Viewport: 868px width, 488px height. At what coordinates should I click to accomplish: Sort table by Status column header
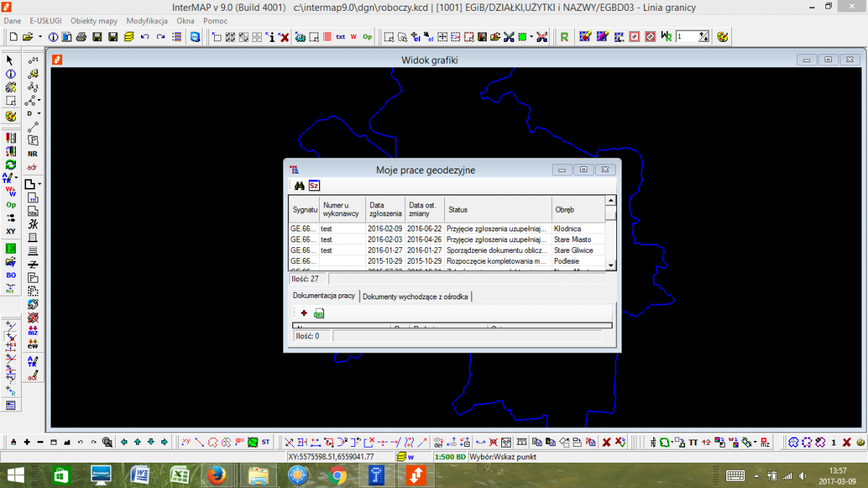(x=498, y=210)
